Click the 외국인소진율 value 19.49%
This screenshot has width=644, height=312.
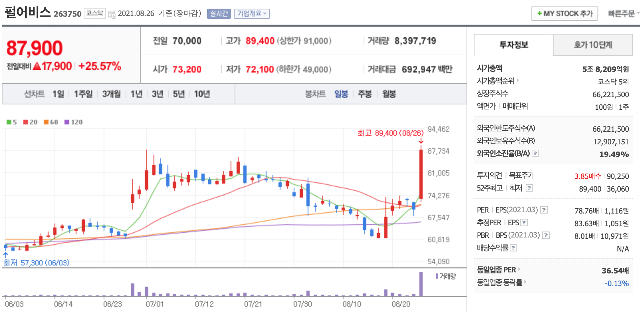(x=614, y=154)
